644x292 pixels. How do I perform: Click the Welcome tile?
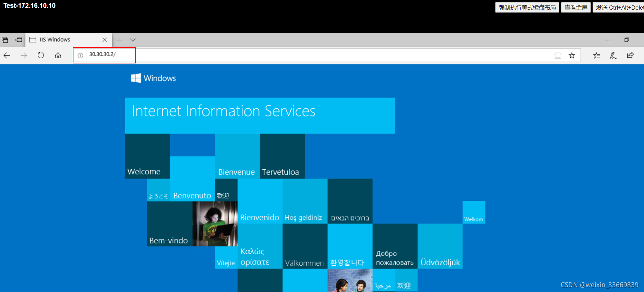(147, 156)
